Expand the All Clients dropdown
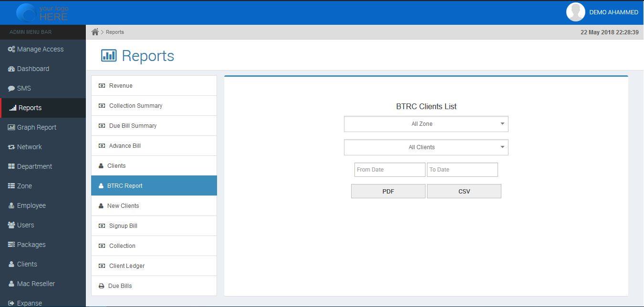The height and width of the screenshot is (307, 644). point(426,147)
